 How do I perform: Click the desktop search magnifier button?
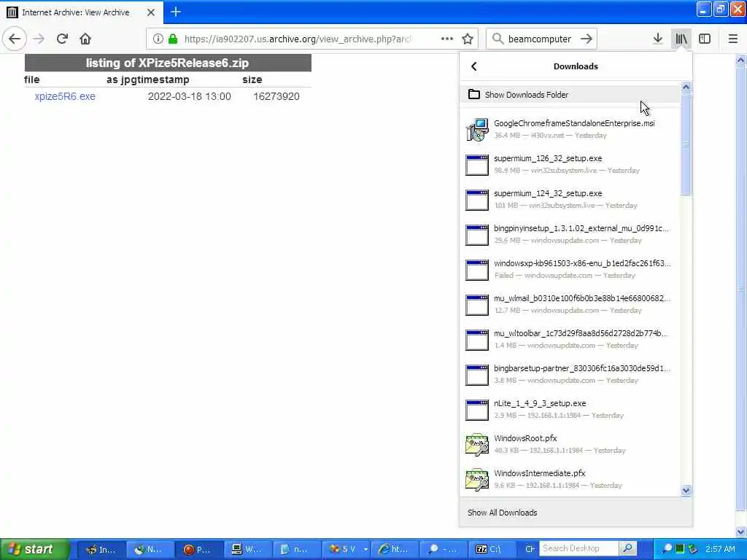tap(628, 548)
